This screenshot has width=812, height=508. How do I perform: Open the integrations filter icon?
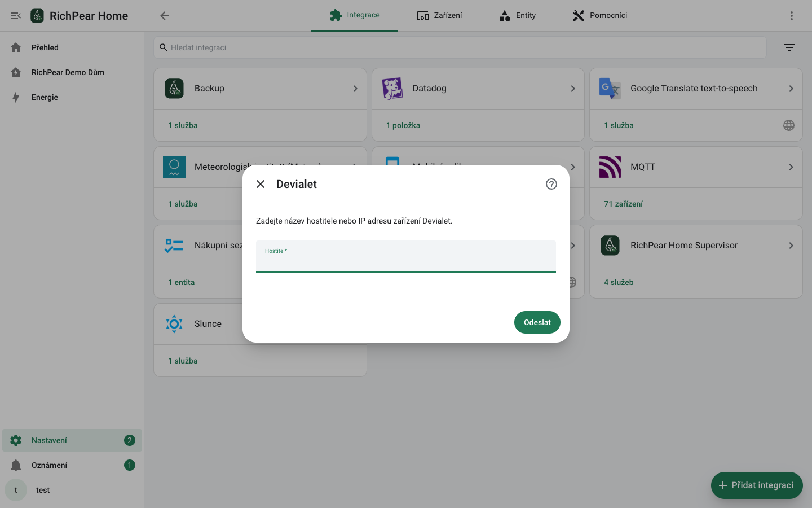click(x=789, y=47)
